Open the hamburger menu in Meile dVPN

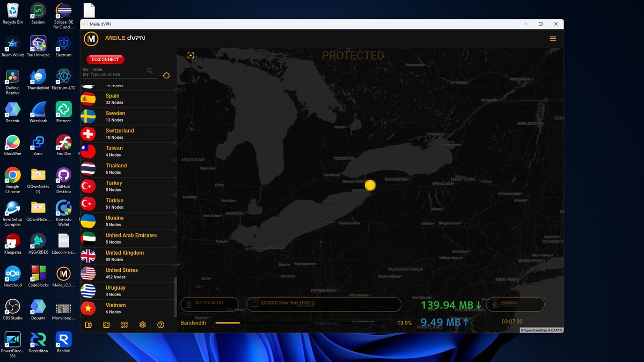click(x=553, y=39)
